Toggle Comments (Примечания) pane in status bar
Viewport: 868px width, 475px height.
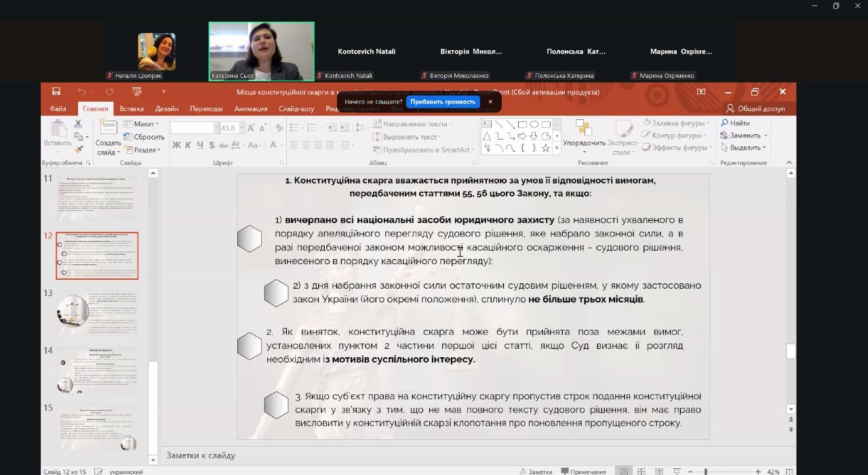(583, 472)
